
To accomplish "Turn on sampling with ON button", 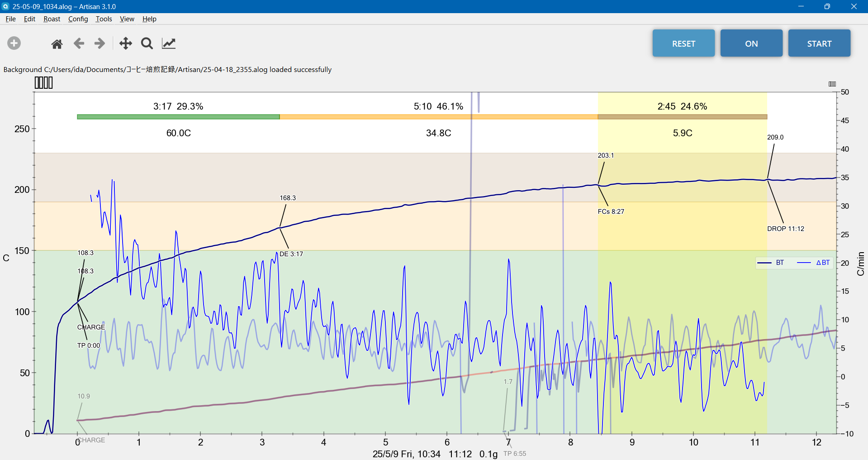I will click(x=751, y=43).
